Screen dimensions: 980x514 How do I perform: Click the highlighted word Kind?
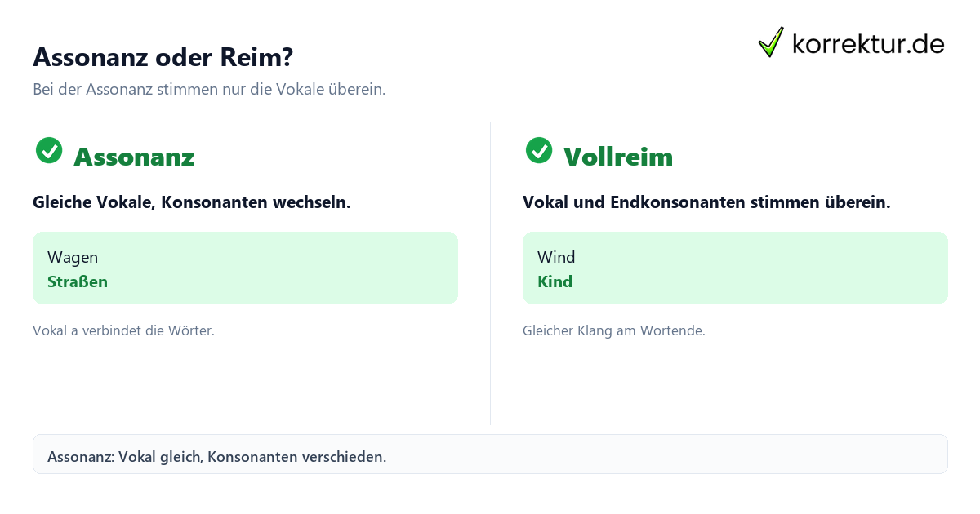pyautogui.click(x=555, y=281)
